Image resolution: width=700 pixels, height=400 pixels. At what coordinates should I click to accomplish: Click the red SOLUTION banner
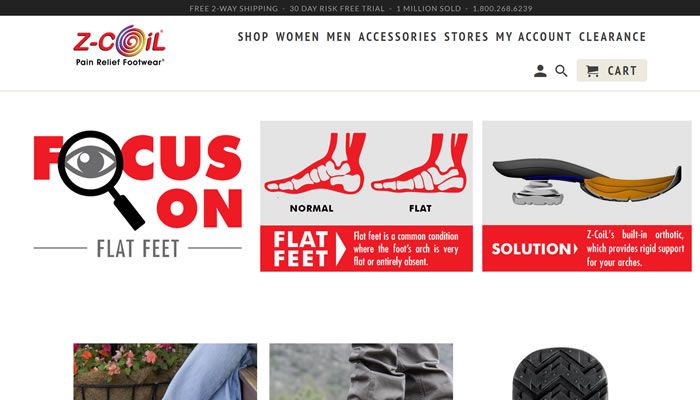pyautogui.click(x=587, y=248)
